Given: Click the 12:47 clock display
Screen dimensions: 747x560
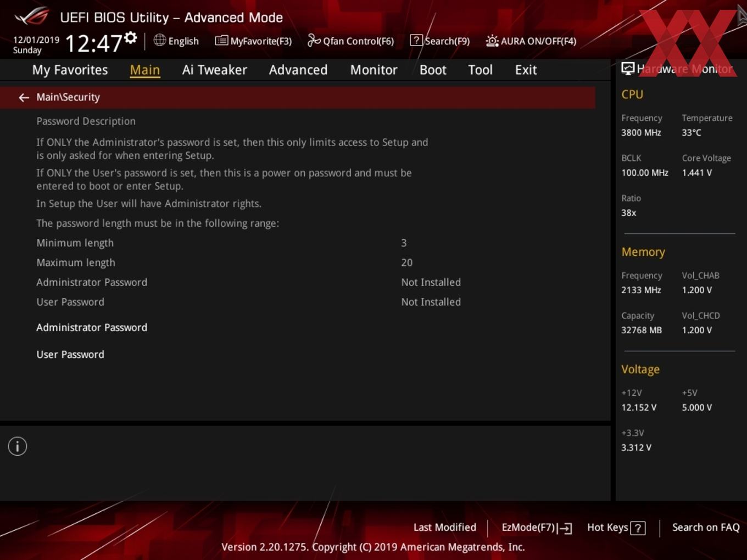Looking at the screenshot, I should coord(93,43).
